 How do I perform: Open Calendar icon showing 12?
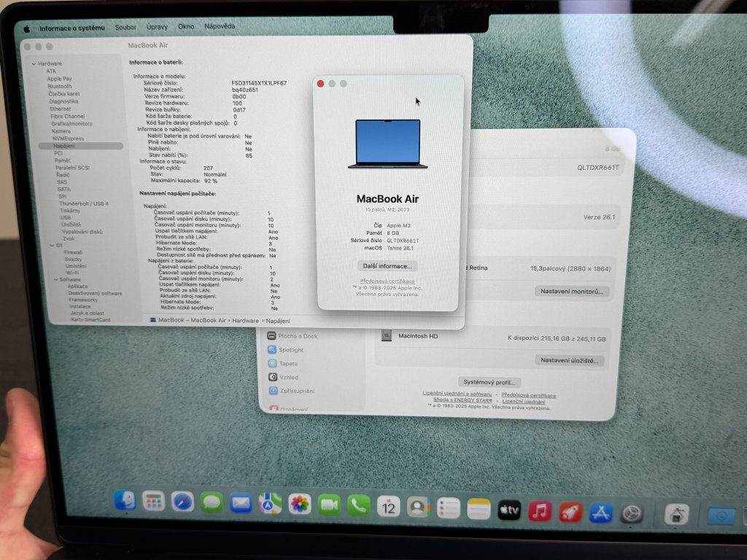click(x=389, y=506)
